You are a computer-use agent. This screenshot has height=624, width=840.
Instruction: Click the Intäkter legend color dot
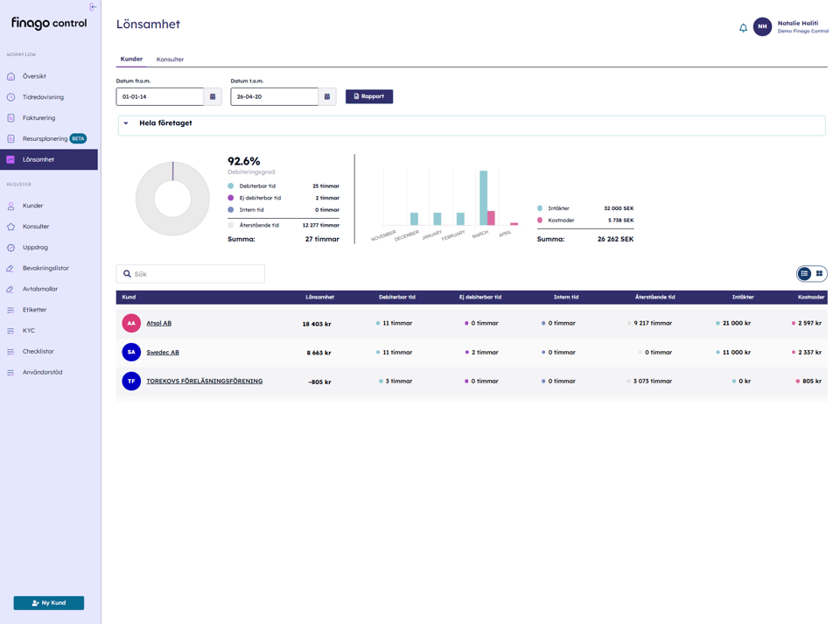click(540, 208)
